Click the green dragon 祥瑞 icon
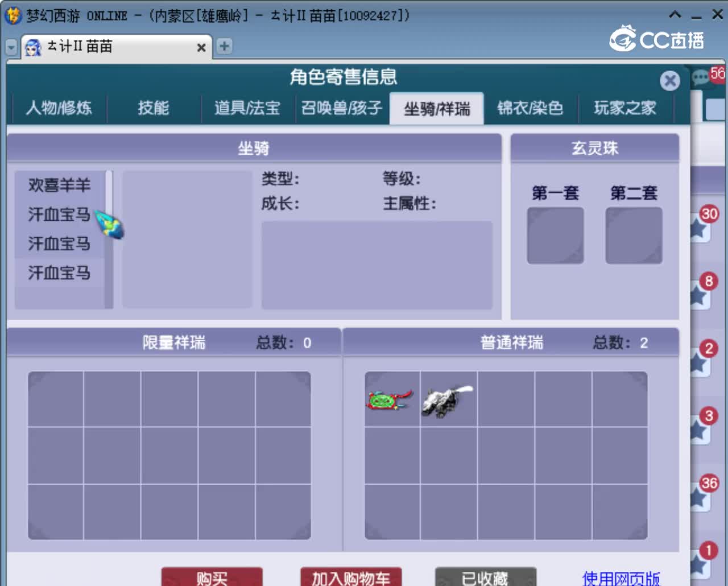Viewport: 728px width, 586px height. 390,399
